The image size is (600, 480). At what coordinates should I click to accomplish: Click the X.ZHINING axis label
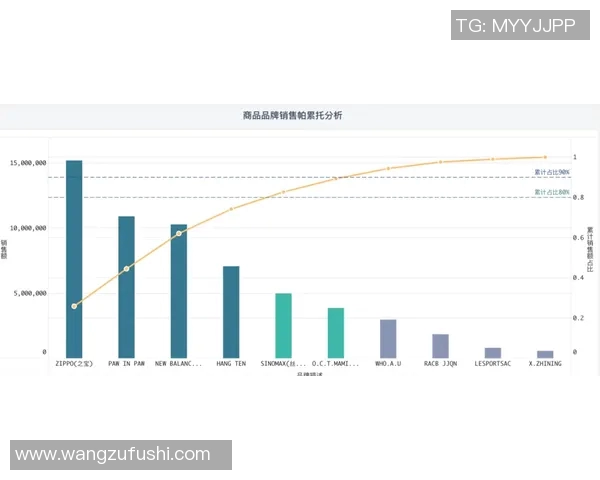pos(545,364)
